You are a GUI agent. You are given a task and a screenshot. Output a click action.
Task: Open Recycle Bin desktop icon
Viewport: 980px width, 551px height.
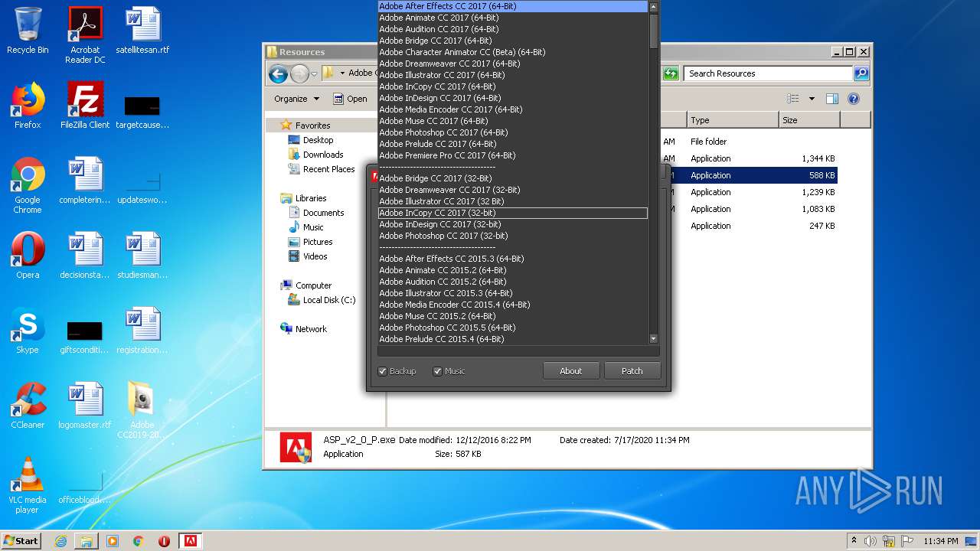(x=28, y=31)
